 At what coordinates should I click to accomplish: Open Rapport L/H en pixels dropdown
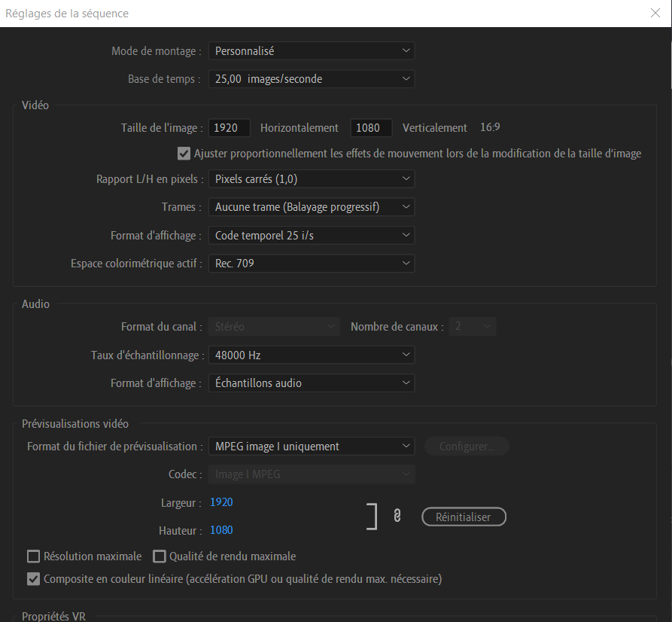click(x=311, y=178)
